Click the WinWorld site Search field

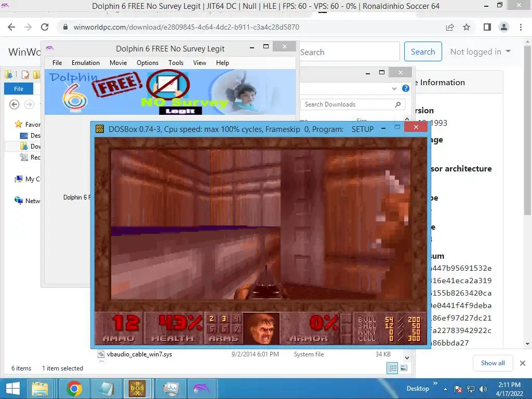coord(349,52)
